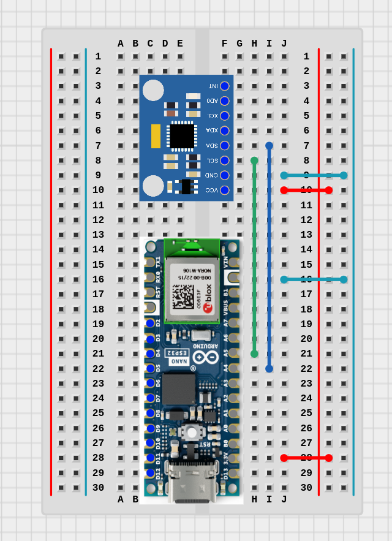Select the long dark blue jumper wire
This screenshot has width=392, height=541.
[269, 257]
